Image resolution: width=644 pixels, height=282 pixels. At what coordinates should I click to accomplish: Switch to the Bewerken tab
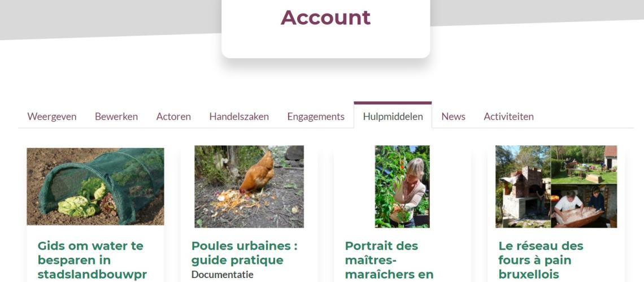116,116
